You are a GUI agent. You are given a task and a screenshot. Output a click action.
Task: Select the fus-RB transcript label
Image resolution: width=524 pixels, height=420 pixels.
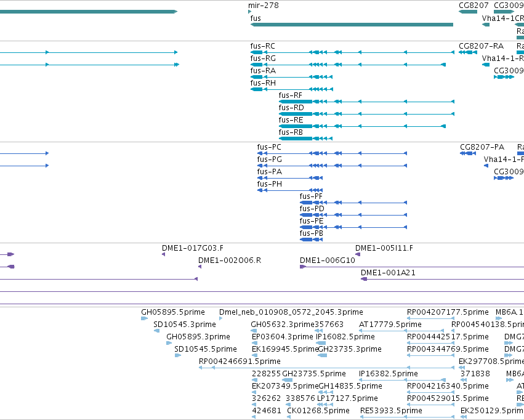291,132
